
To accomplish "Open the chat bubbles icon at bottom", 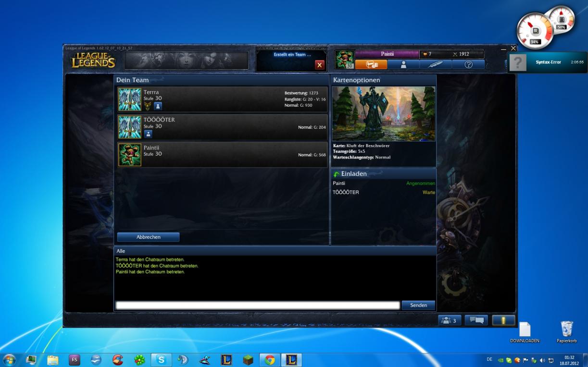I will (476, 320).
